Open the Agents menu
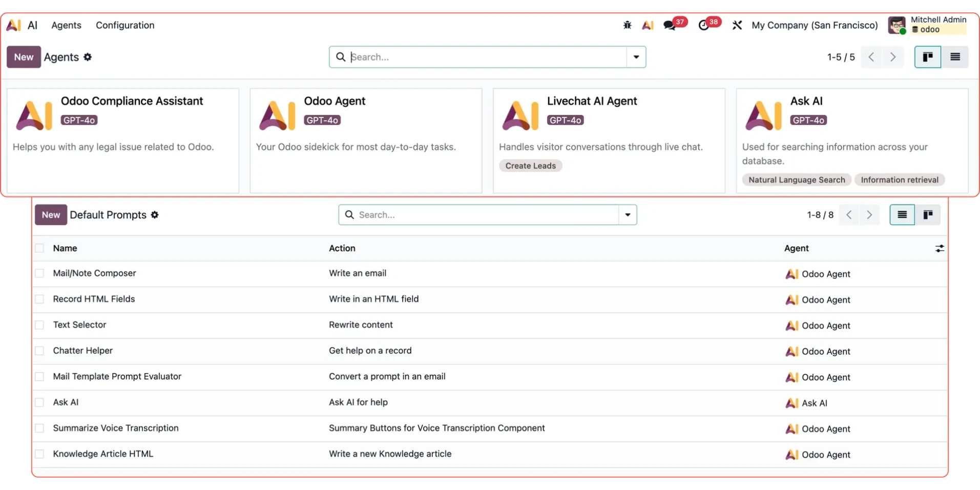Viewport: 980px width, 490px height. click(66, 25)
